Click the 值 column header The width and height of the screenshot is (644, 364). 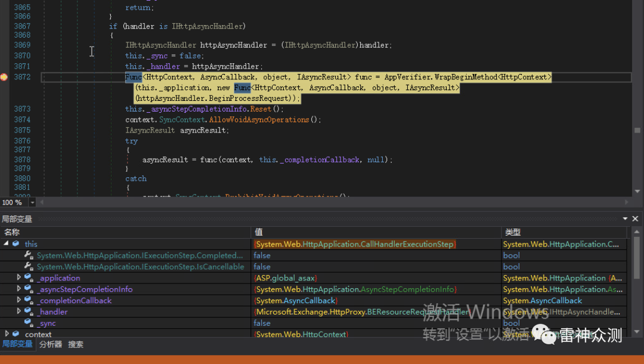pos(376,232)
